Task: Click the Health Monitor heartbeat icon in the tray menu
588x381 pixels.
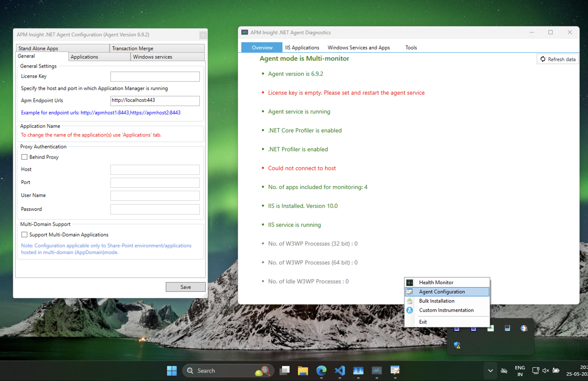Action: (x=409, y=282)
